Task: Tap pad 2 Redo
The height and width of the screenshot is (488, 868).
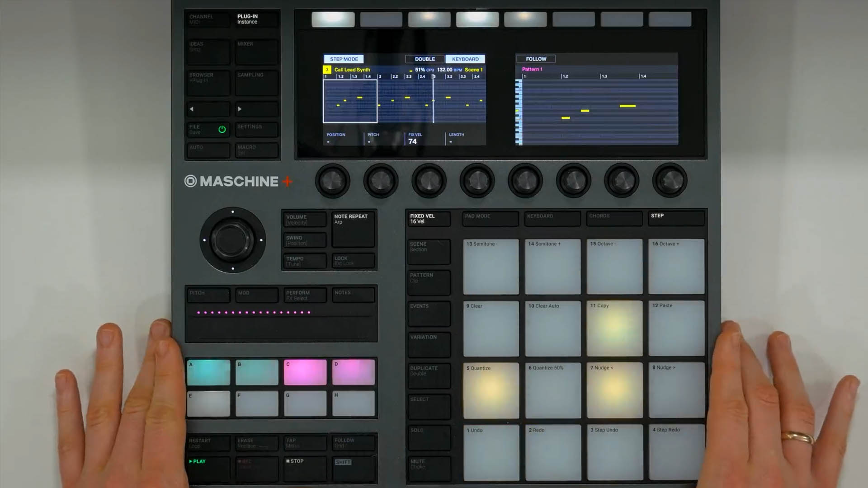Action: point(553,452)
